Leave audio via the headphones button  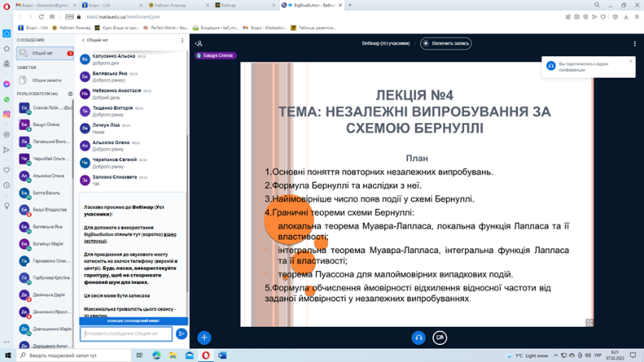point(418,338)
